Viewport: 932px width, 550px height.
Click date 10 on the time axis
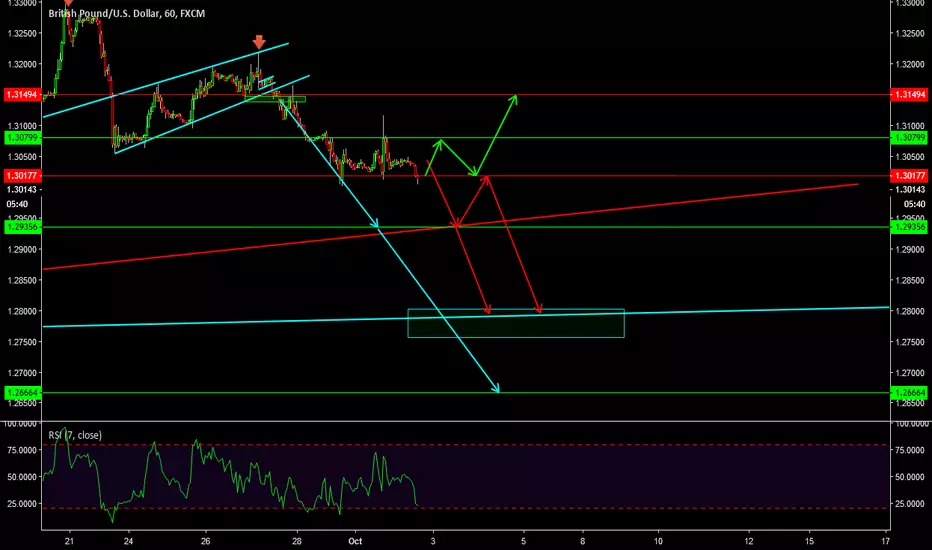pos(658,541)
